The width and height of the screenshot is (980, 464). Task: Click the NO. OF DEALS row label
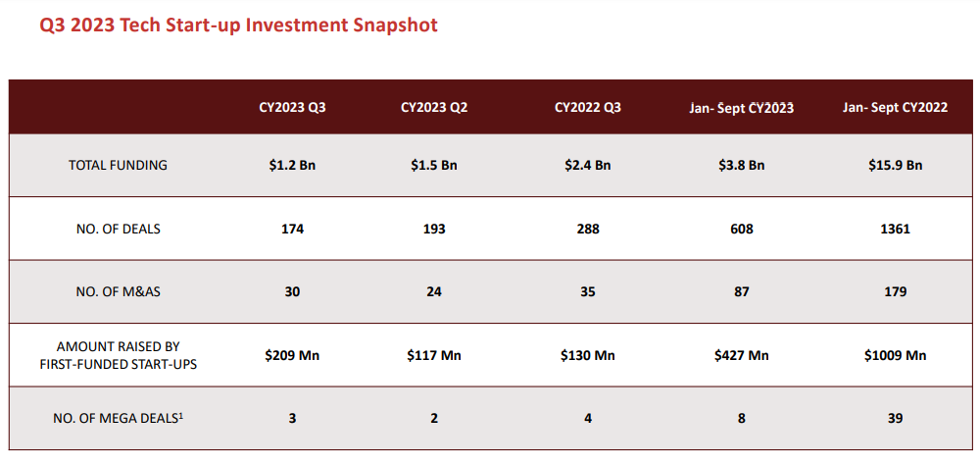pyautogui.click(x=118, y=229)
